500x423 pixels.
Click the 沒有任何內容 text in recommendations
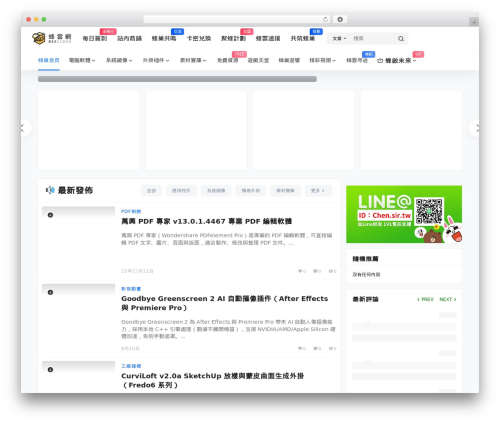coord(366,275)
